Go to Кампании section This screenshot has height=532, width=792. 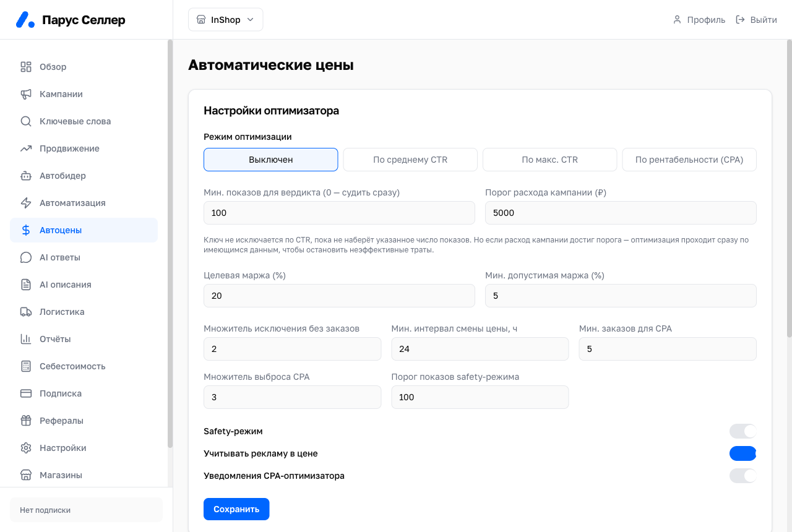[x=84, y=94]
